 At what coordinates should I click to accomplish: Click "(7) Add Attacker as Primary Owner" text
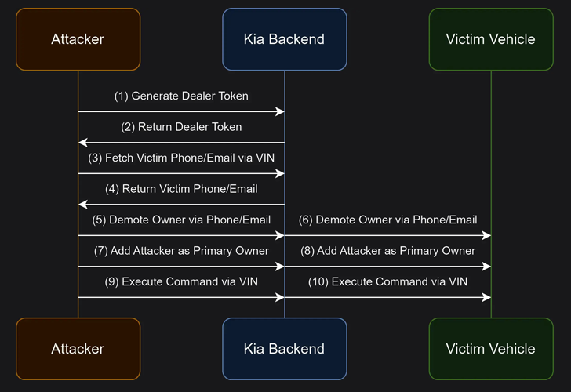coord(181,251)
